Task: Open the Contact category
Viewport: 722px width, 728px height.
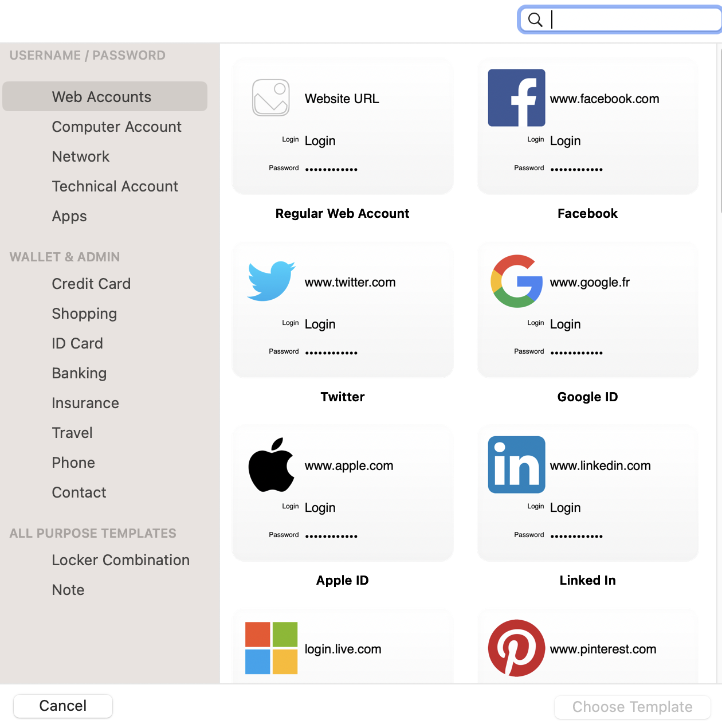Action: (79, 492)
